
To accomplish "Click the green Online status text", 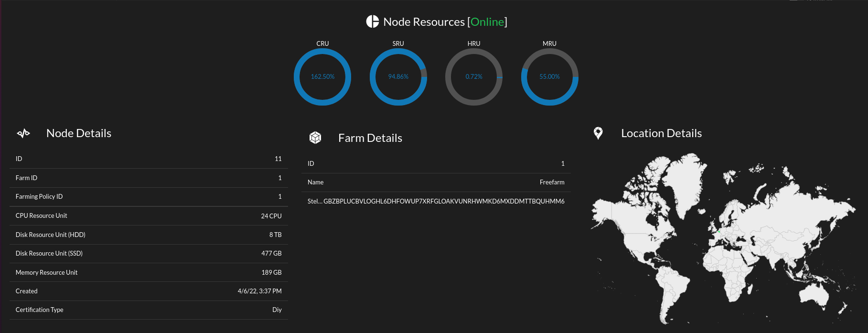I will pyautogui.click(x=487, y=22).
